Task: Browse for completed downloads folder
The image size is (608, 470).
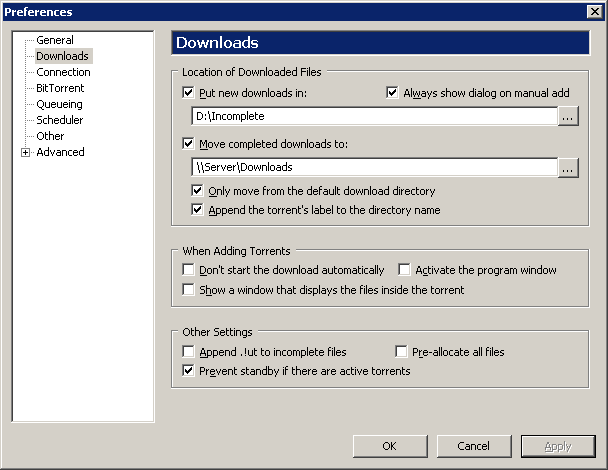Action: pyautogui.click(x=568, y=168)
